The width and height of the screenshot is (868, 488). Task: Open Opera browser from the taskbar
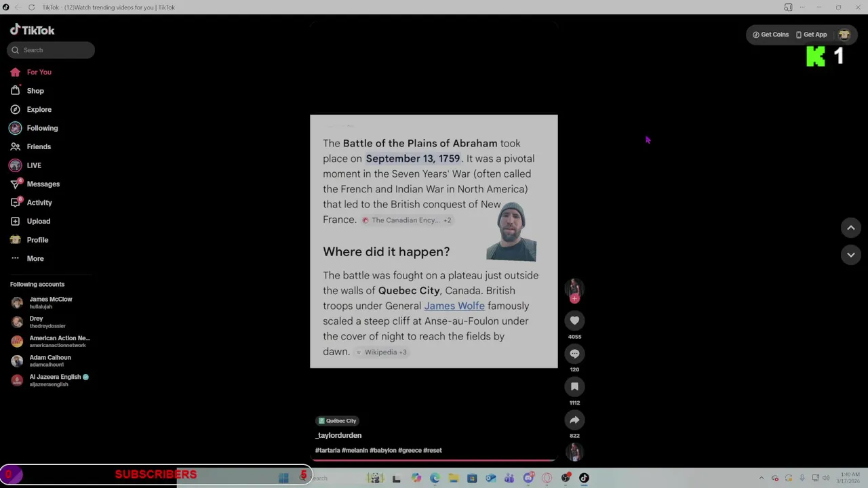547,479
